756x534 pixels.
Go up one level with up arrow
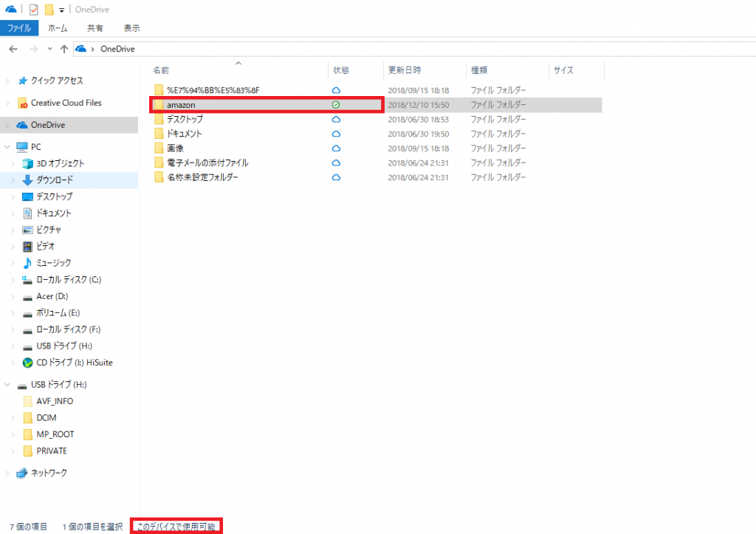(63, 49)
